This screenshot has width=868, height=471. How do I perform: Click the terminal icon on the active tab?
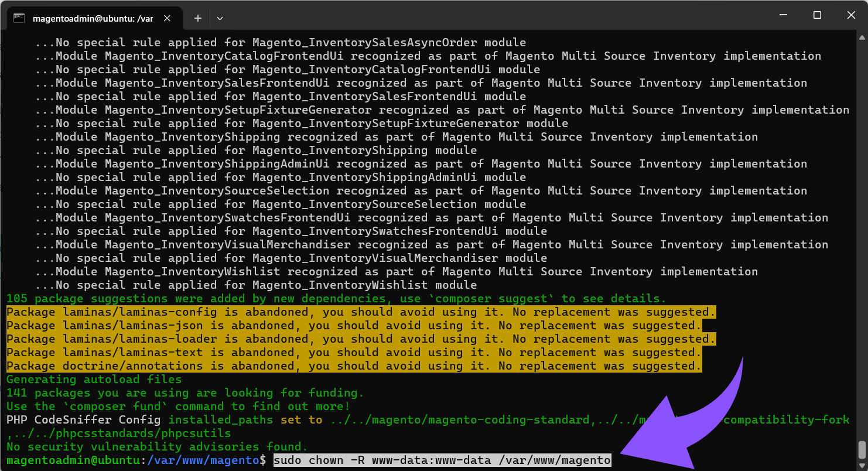pyautogui.click(x=19, y=18)
